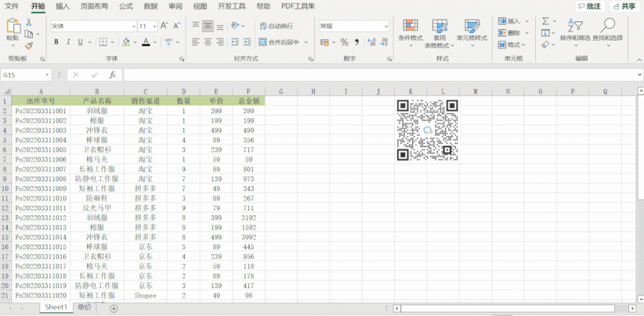Switch to the 插入 ribbon tab
The image size is (644, 316).
pyautogui.click(x=62, y=6)
